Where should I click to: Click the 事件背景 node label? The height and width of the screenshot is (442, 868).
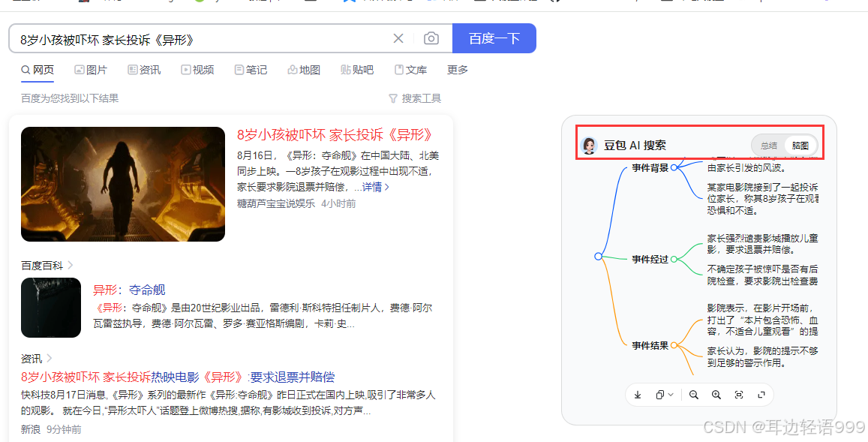650,168
